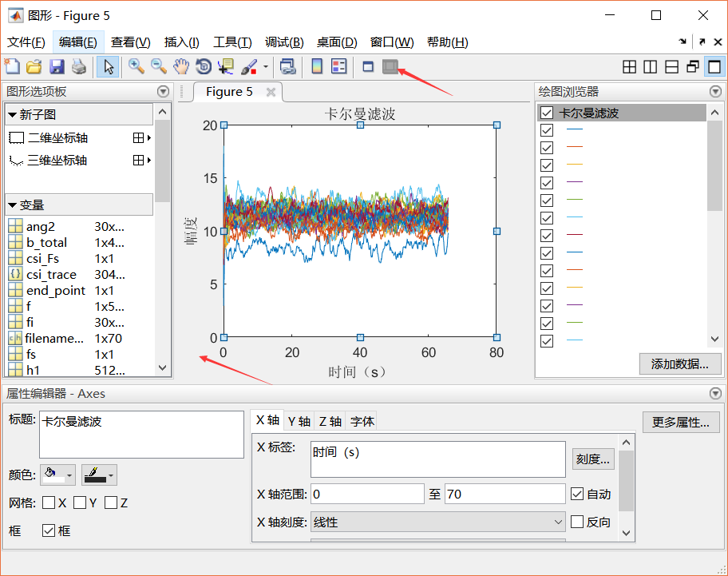Collapse the 新子图 section in 图形选项板
Image resolution: width=728 pixels, height=576 pixels.
coord(14,116)
